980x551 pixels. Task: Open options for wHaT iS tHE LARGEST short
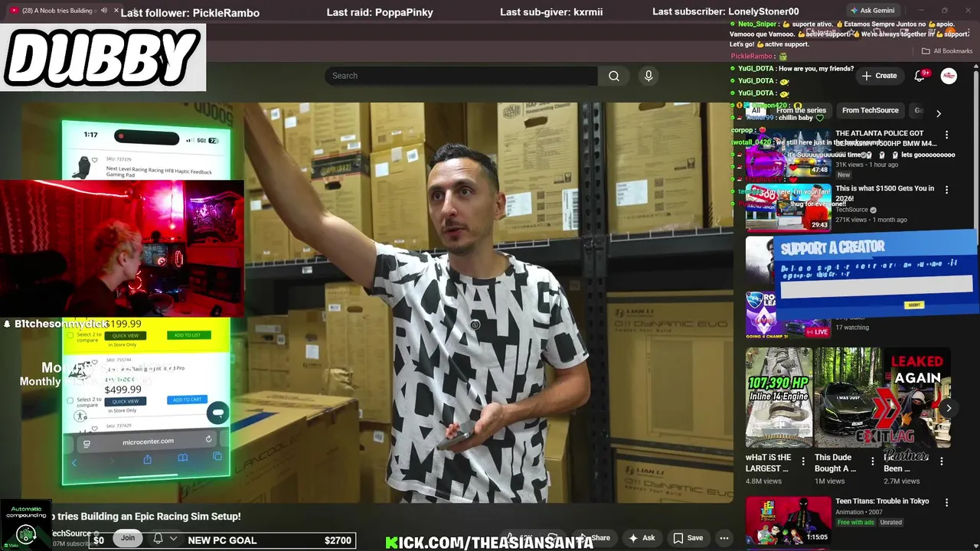[x=803, y=461]
